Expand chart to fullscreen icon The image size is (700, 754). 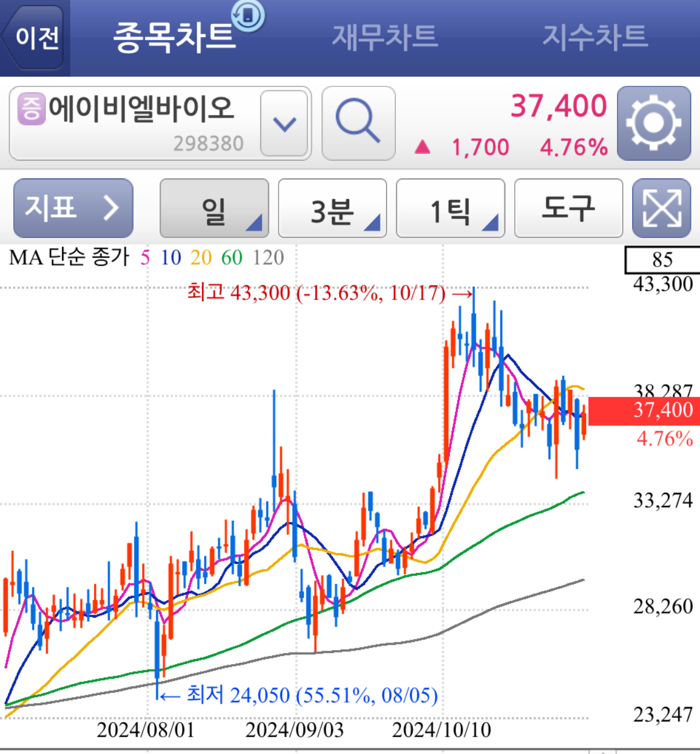[662, 208]
